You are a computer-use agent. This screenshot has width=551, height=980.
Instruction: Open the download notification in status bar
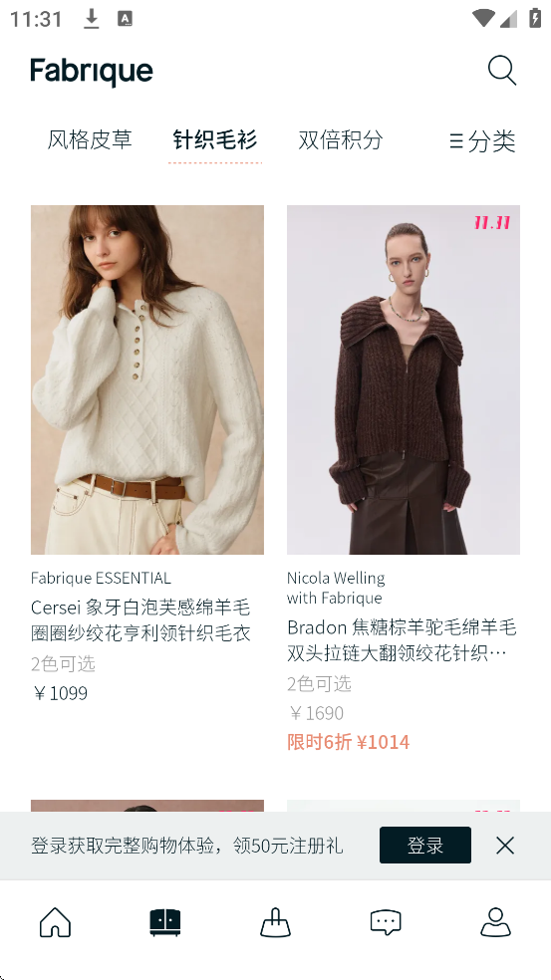click(92, 19)
